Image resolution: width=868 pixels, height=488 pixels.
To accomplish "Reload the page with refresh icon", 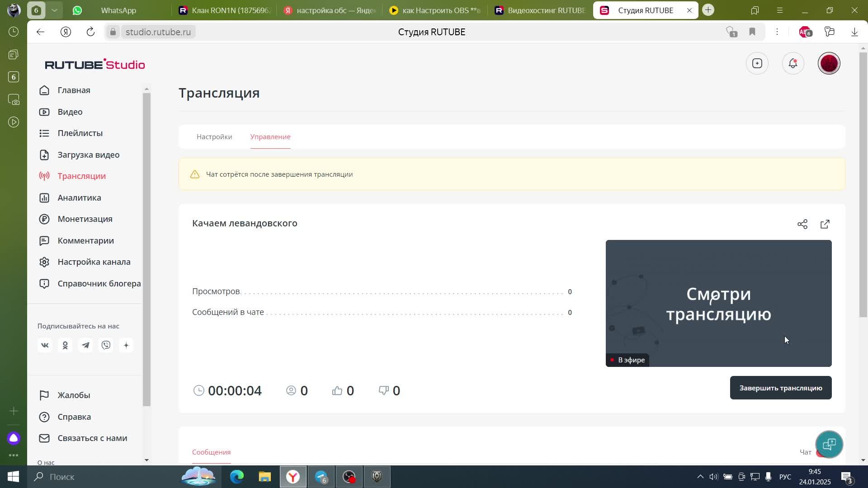I will coord(90,32).
